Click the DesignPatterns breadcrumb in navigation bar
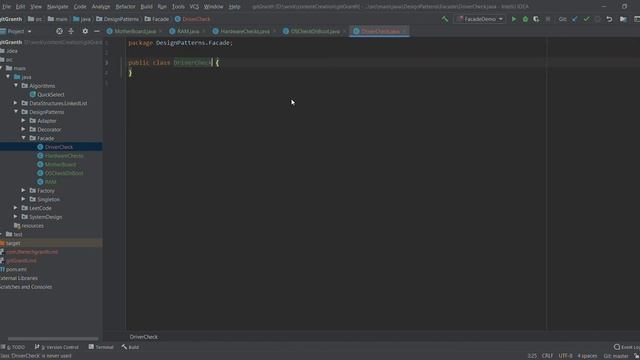Viewport: 640px width, 360px height. (117, 19)
